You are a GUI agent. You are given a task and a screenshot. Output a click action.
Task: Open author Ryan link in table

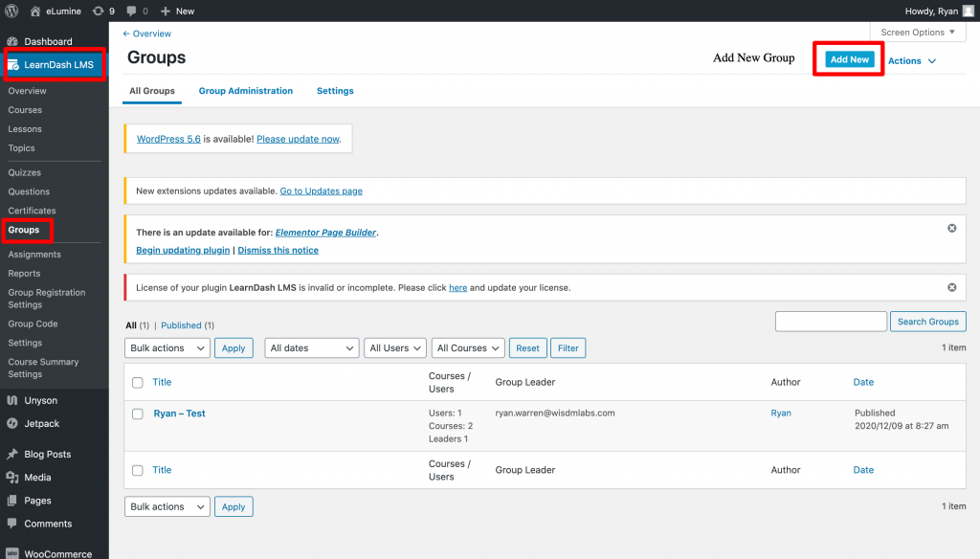(x=781, y=413)
